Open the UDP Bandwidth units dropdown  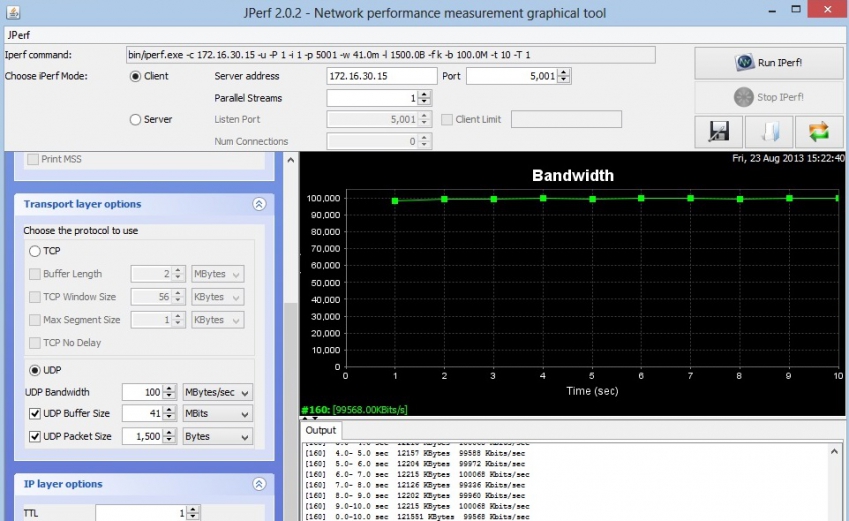click(217, 392)
